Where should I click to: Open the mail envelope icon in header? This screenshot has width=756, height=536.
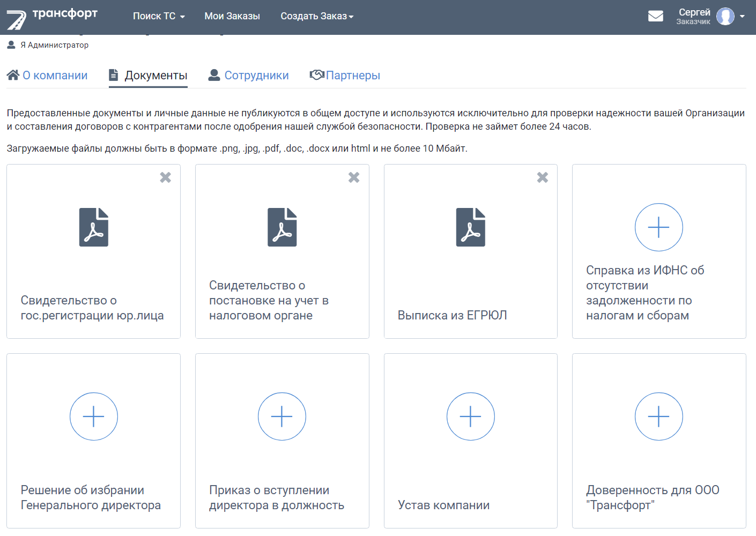pos(655,16)
